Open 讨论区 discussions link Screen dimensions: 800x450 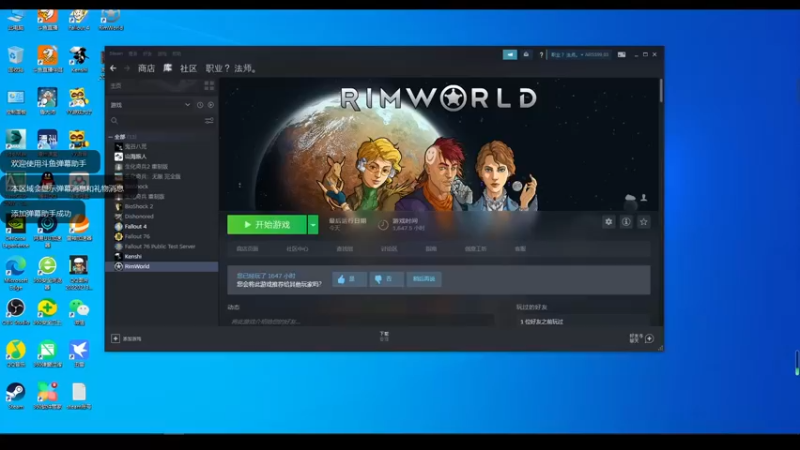(x=389, y=249)
